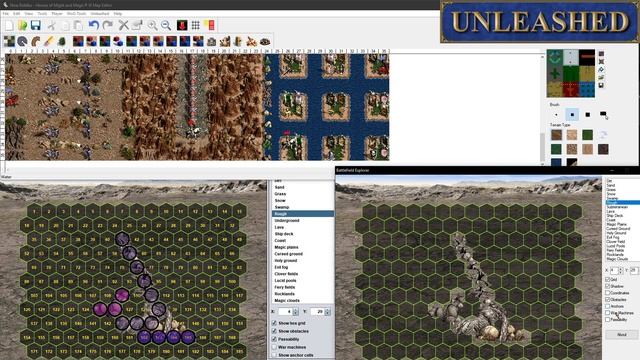Open the View menu

(x=29, y=13)
